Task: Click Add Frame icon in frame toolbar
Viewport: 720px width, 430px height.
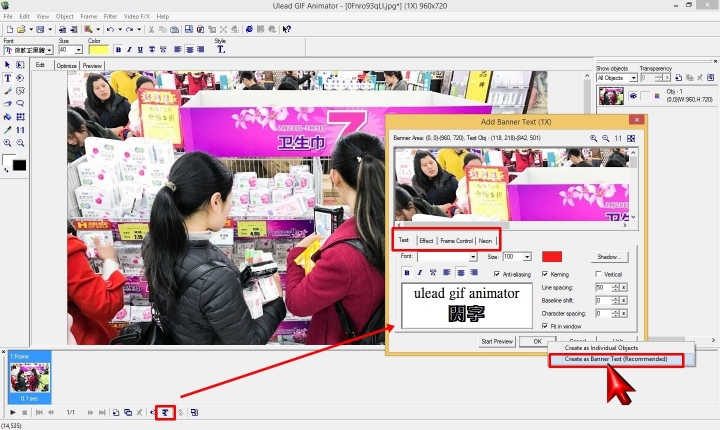Action: [x=116, y=413]
